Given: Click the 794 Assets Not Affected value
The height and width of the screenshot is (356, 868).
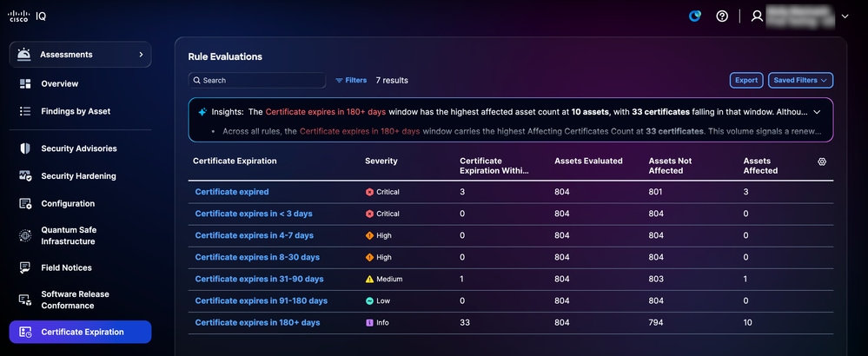Looking at the screenshot, I should pos(656,322).
